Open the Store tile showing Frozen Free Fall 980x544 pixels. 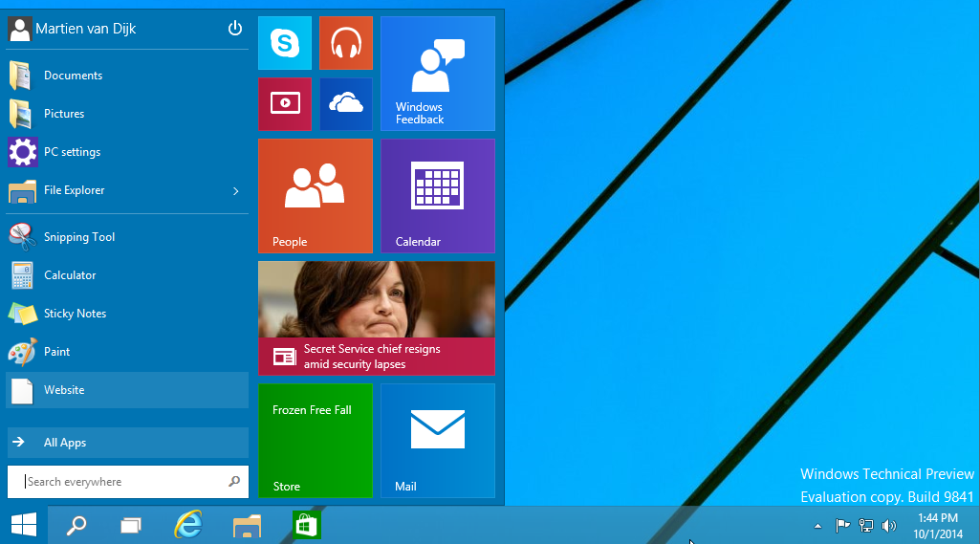tap(315, 441)
